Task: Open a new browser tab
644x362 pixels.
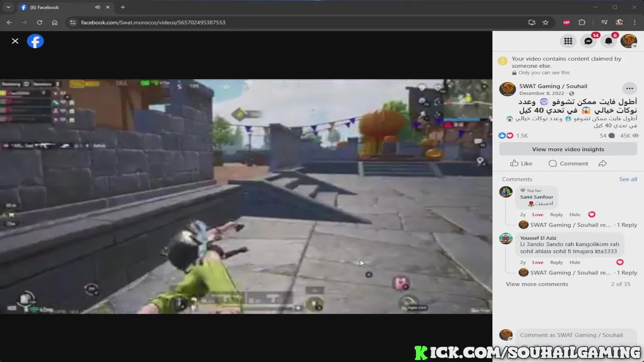Action: tap(123, 7)
